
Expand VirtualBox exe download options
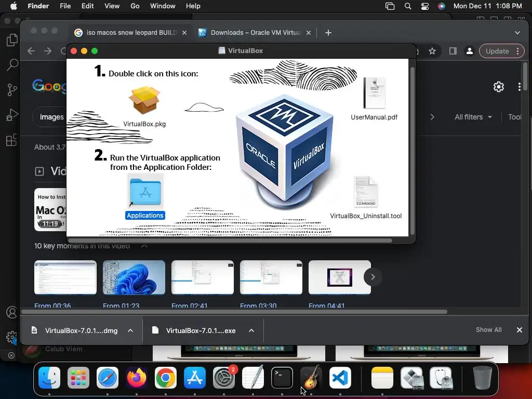[x=251, y=330]
